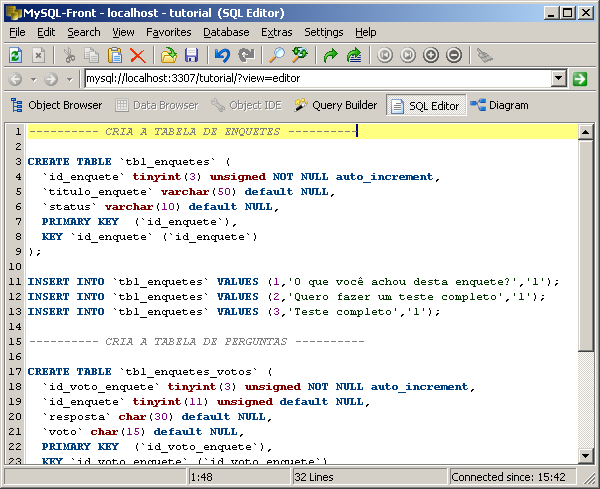
Task: Click the 'titulo_enquete' column definition line
Action: coord(188,192)
